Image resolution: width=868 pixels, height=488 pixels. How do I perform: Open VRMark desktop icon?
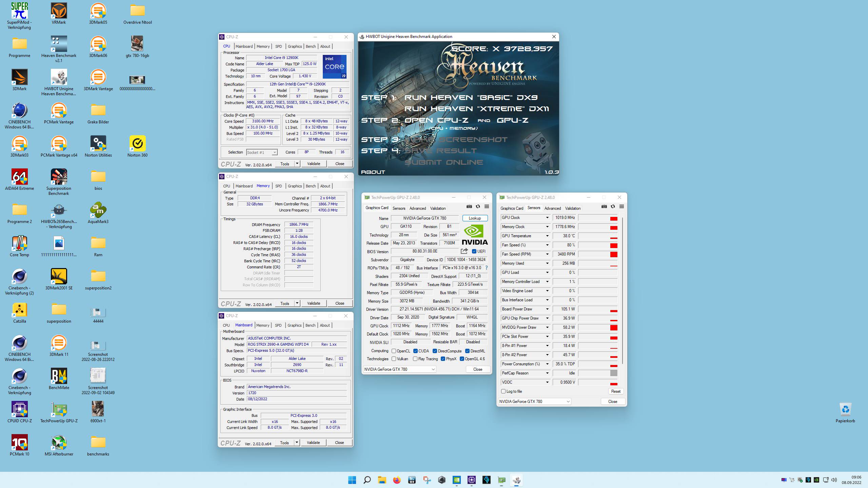59,14
